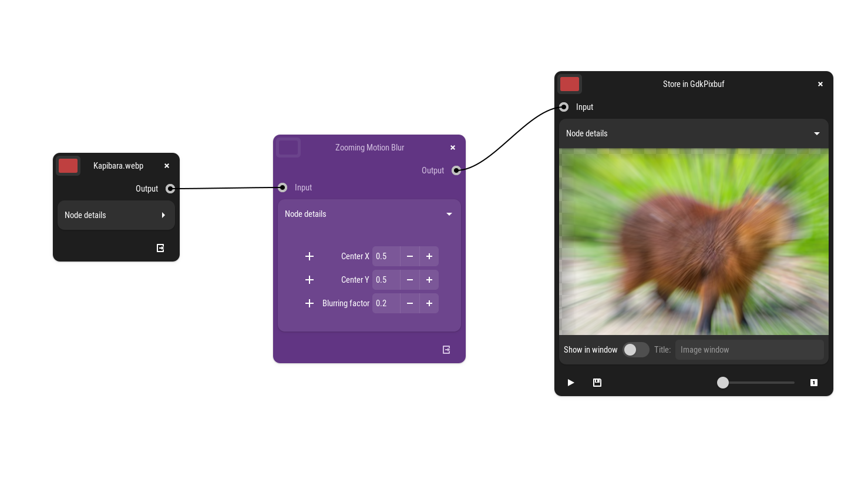Click the play button in Store in GdkPixbuf node
The image size is (868, 489).
pos(570,383)
